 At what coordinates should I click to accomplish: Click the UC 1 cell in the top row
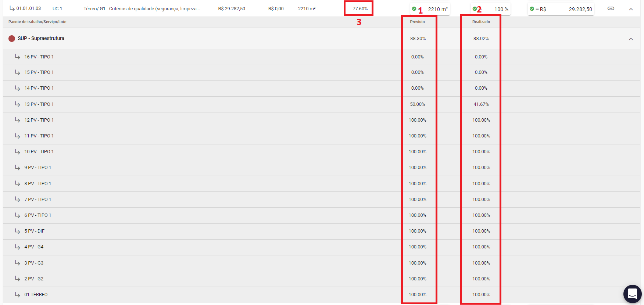click(x=57, y=8)
